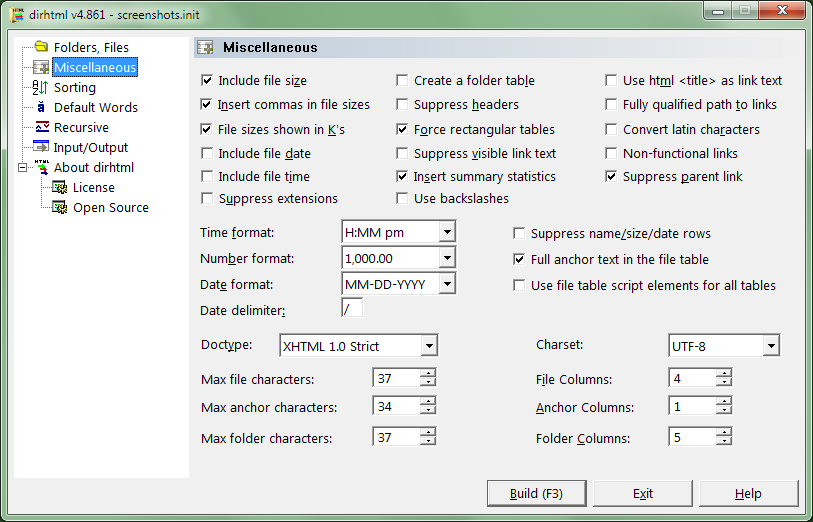
Task: Increase File Columns with up arrow
Action: click(x=724, y=373)
